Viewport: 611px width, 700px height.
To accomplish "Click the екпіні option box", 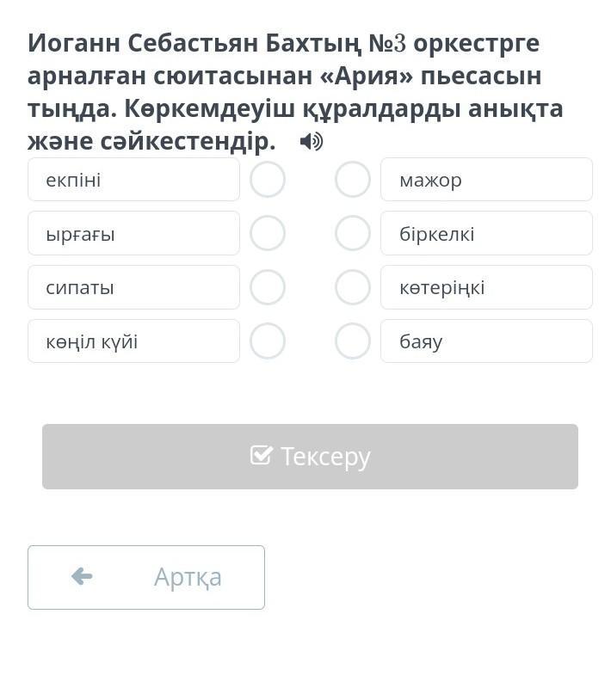I will coord(133,180).
